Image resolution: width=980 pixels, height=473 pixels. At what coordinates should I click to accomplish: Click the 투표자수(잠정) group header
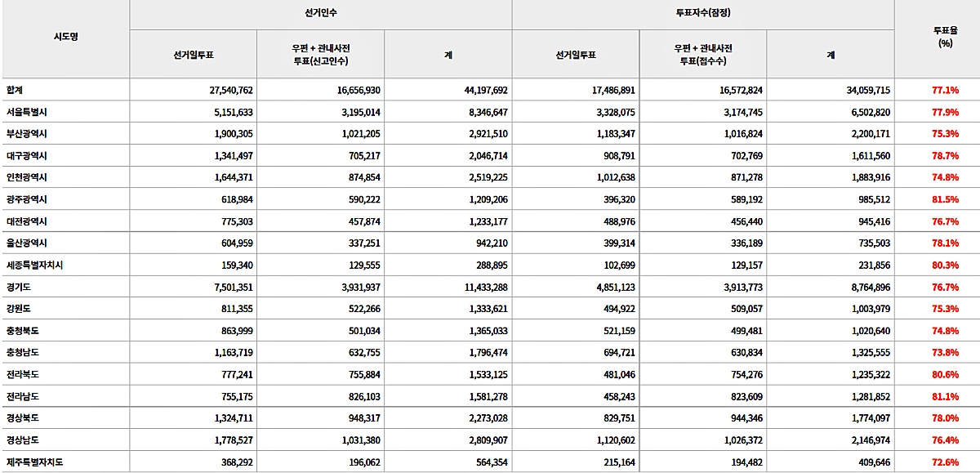702,14
